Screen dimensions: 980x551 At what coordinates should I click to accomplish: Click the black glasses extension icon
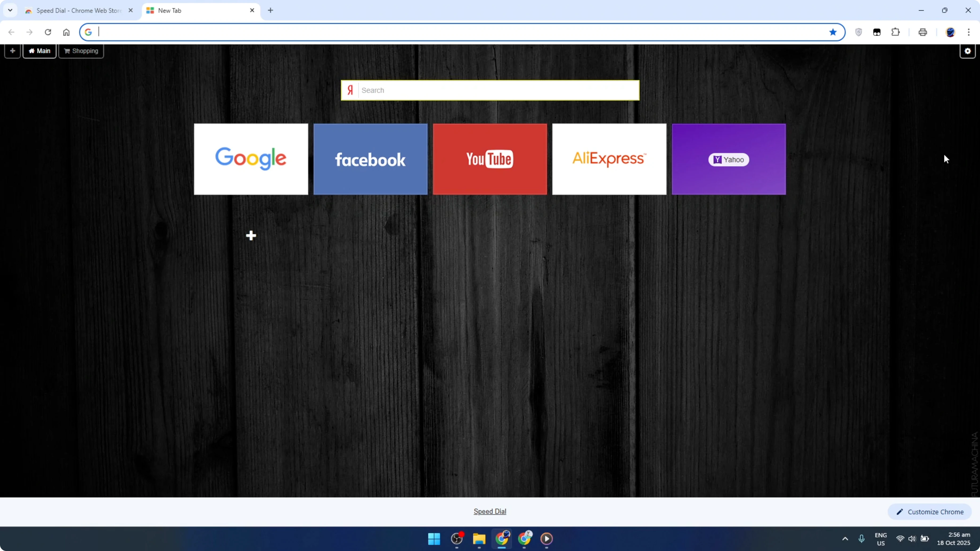click(876, 32)
